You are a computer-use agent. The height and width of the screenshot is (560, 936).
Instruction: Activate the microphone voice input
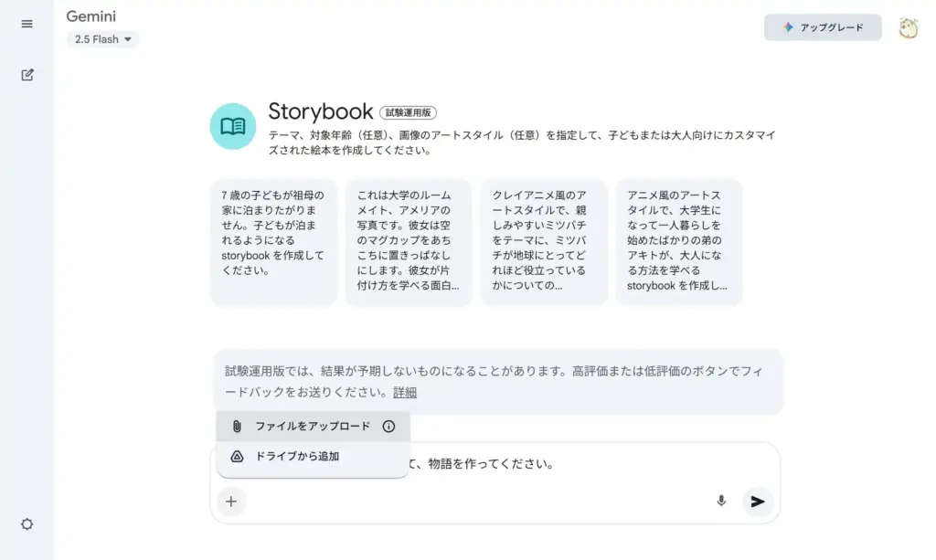point(721,501)
